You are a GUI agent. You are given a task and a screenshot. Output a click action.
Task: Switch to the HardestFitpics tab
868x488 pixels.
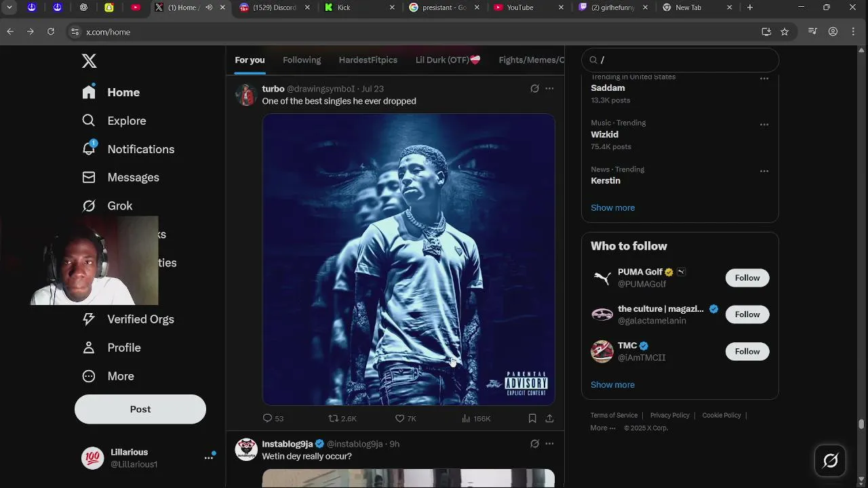[x=368, y=60]
